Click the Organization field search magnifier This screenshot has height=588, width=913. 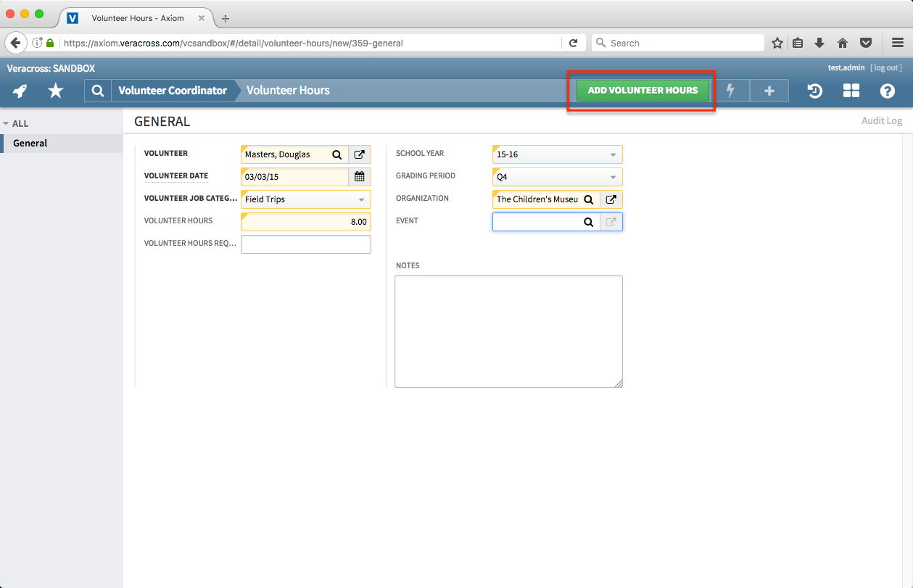point(588,199)
